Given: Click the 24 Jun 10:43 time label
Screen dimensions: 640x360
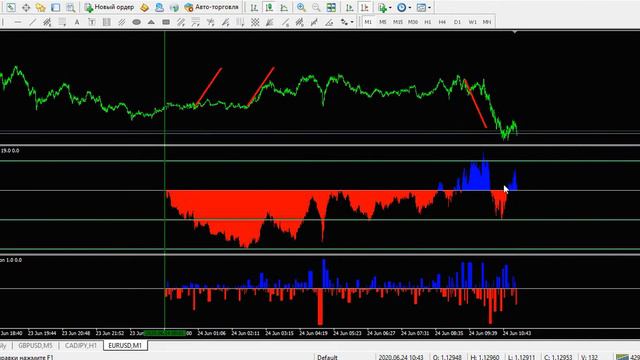Looking at the screenshot, I should [x=517, y=333].
